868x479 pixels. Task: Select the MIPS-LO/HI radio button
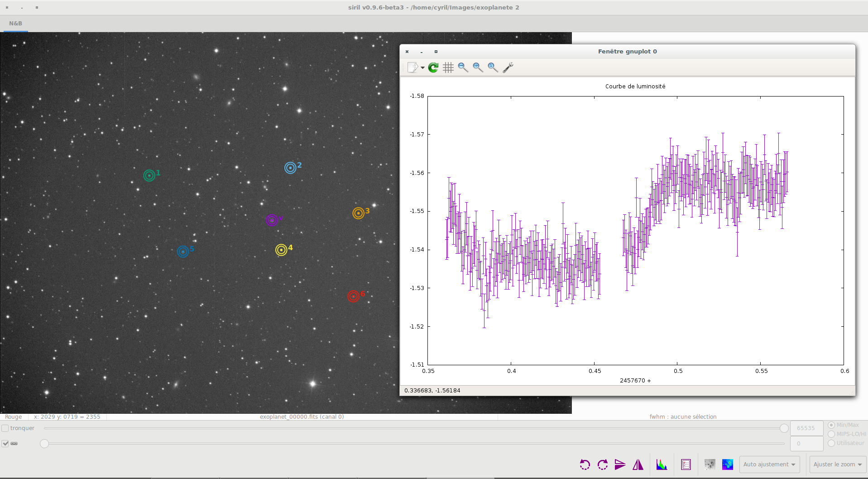click(831, 434)
